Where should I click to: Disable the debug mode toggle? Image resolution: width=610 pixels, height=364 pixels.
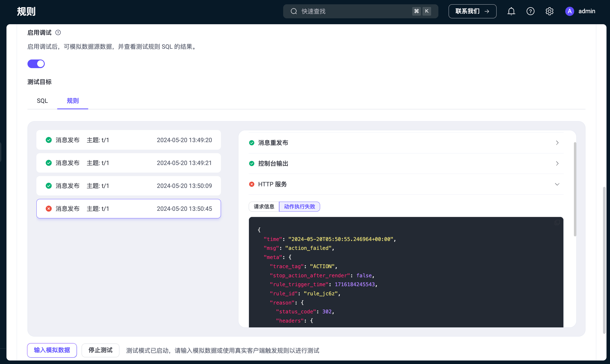click(36, 64)
